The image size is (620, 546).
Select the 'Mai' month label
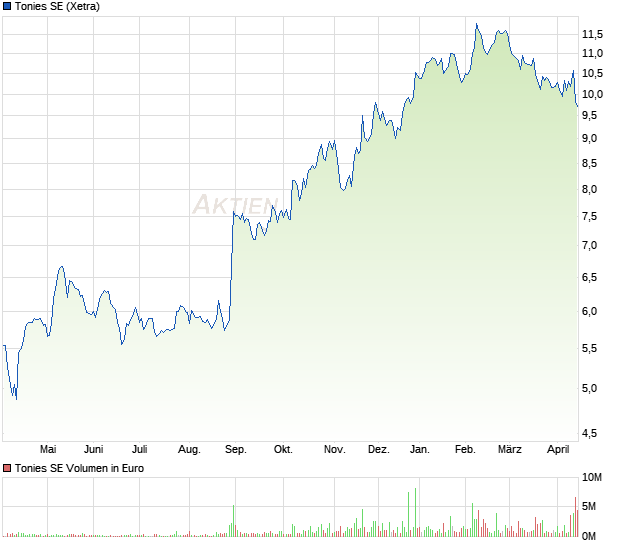48,449
